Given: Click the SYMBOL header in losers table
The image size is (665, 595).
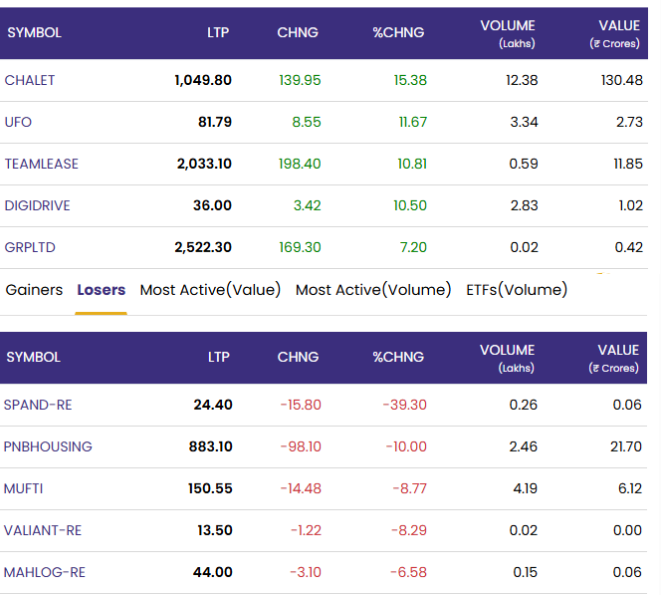Looking at the screenshot, I should [x=34, y=357].
